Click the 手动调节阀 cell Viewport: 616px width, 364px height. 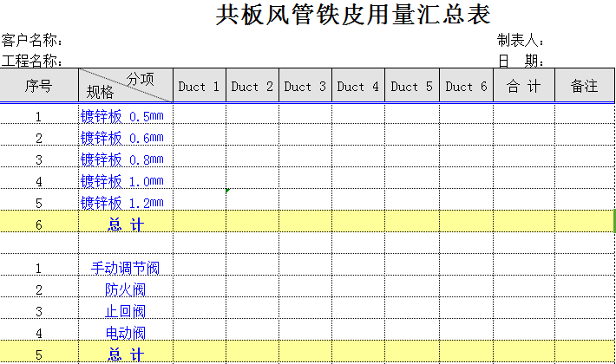click(126, 264)
